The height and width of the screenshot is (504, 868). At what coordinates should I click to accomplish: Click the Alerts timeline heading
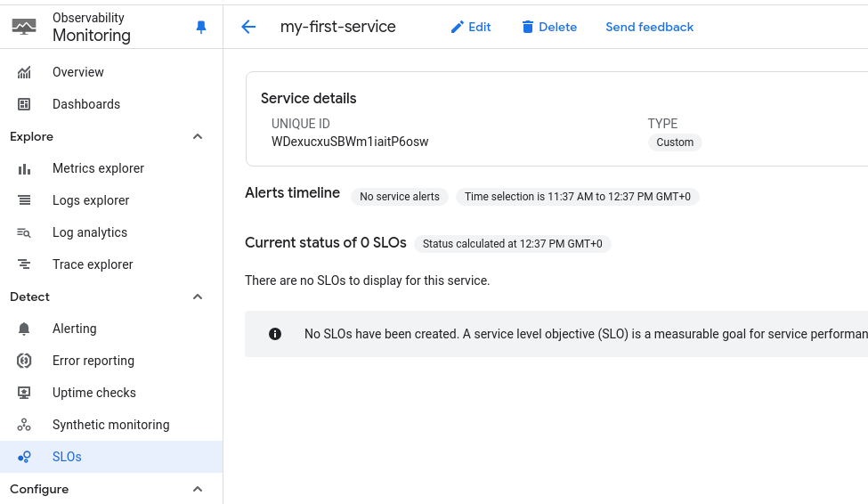click(292, 192)
